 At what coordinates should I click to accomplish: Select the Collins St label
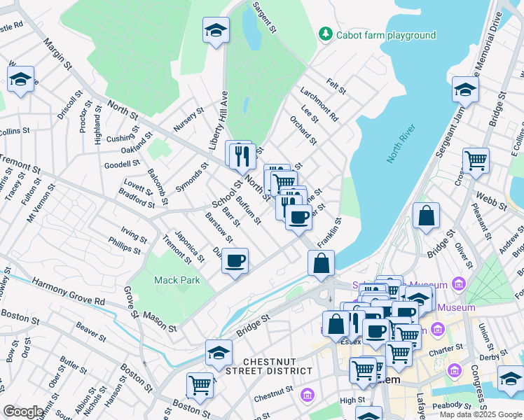click(x=14, y=131)
